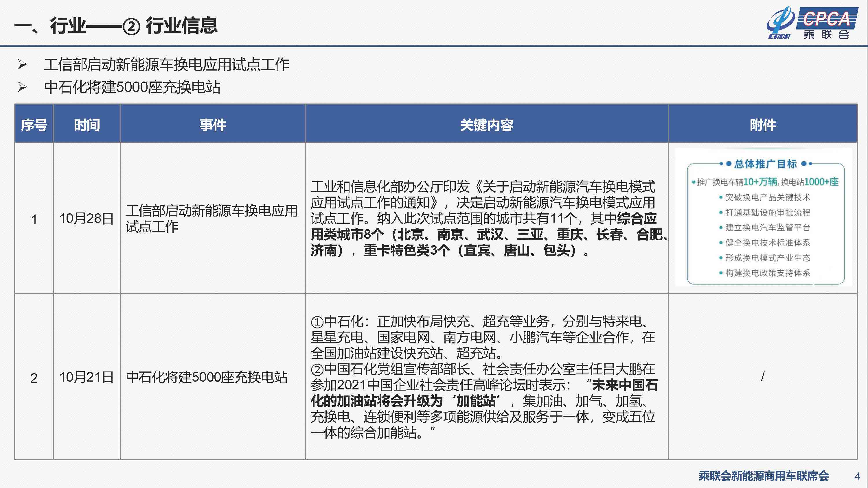
Task: Click the bold text 未来中国石化的加油站将会升级为‘加能站’
Action: click(x=484, y=393)
